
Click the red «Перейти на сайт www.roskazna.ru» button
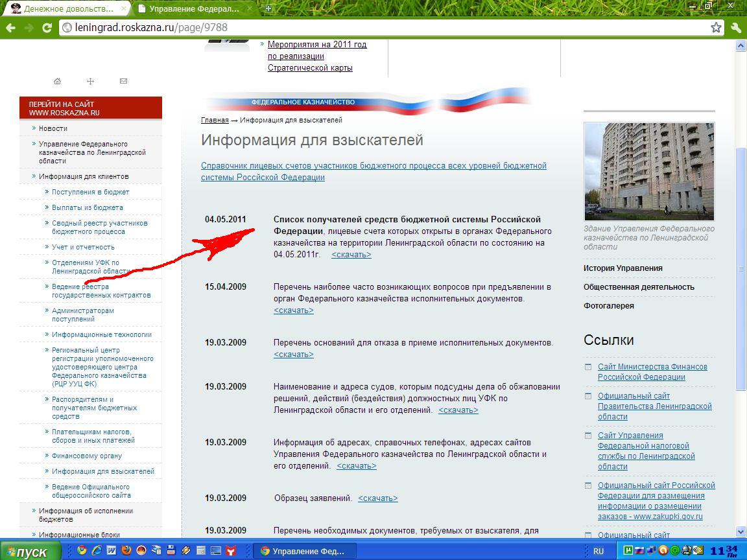coord(91,108)
